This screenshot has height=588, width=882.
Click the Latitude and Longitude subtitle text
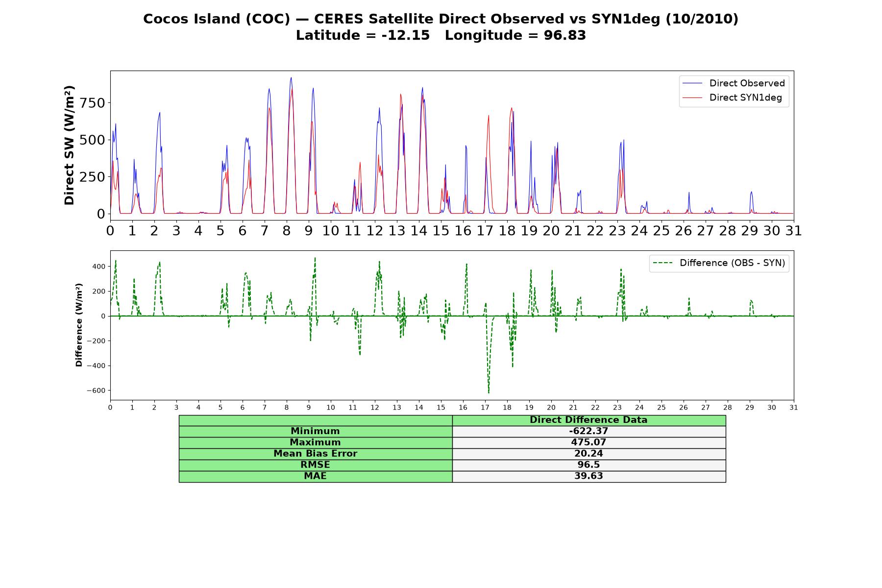[x=441, y=35]
